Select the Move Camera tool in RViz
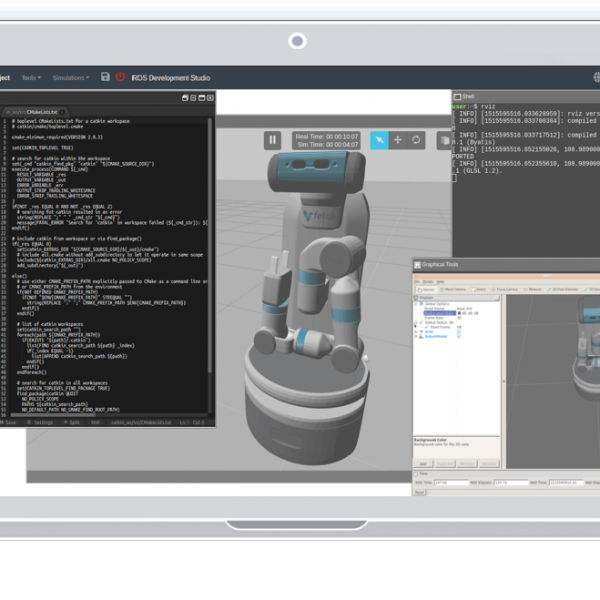The image size is (600, 600). [x=453, y=290]
